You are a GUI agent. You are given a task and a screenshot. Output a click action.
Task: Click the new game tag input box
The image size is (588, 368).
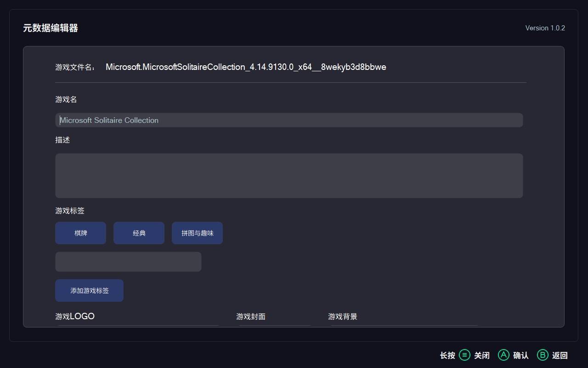click(x=128, y=262)
